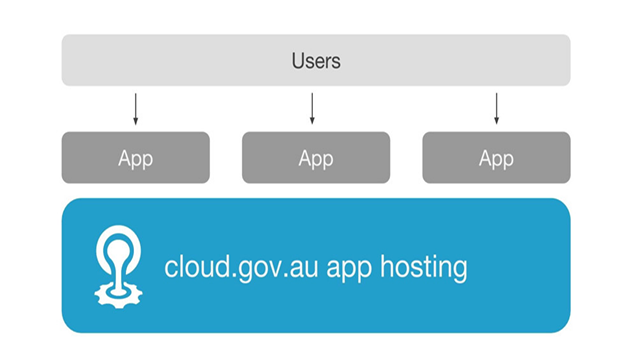Select the rightmost App box
Image resolution: width=640 pixels, height=360 pixels.
pyautogui.click(x=496, y=158)
